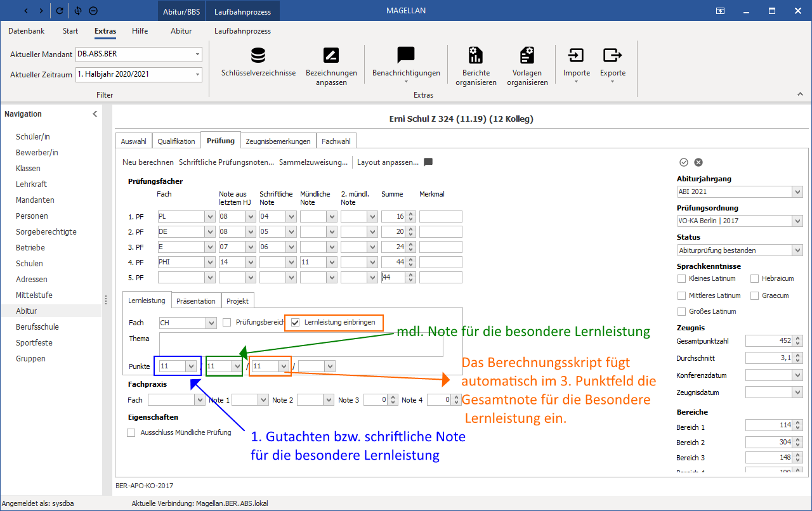Open Benachrichtigungen speech bubble icon
This screenshot has width=812, height=511.
point(406,55)
